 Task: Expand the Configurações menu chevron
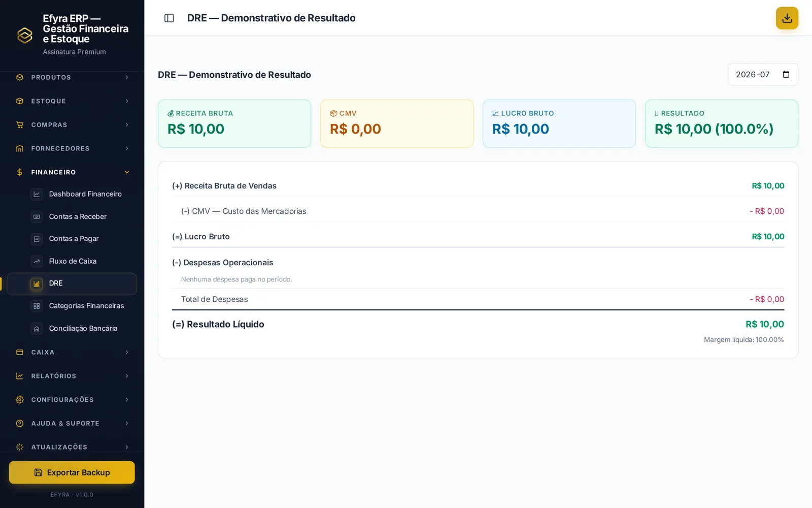click(x=127, y=400)
